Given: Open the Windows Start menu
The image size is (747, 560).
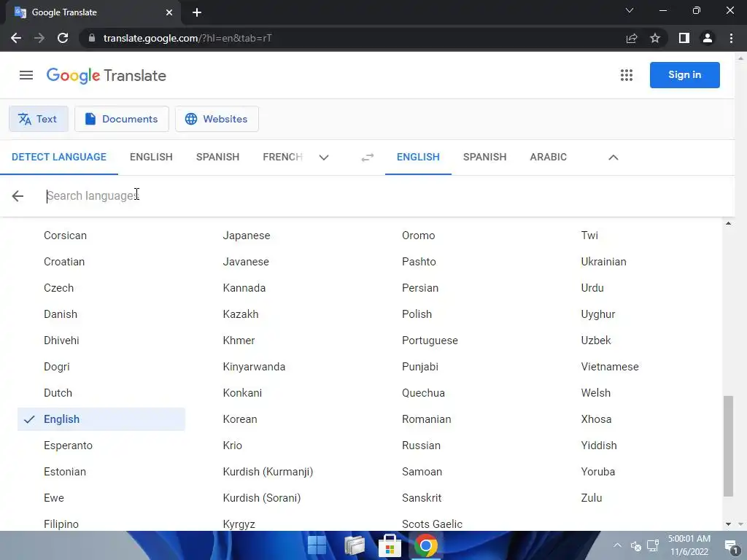Looking at the screenshot, I should pyautogui.click(x=317, y=545).
